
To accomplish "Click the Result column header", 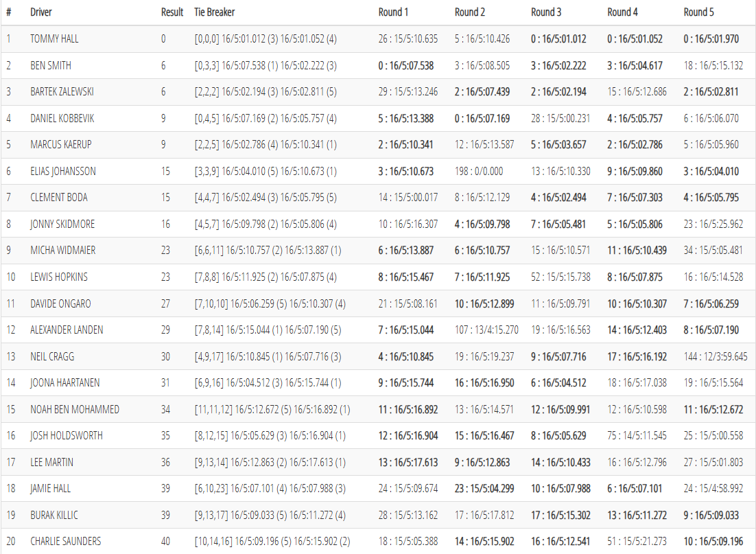I will click(x=172, y=12).
